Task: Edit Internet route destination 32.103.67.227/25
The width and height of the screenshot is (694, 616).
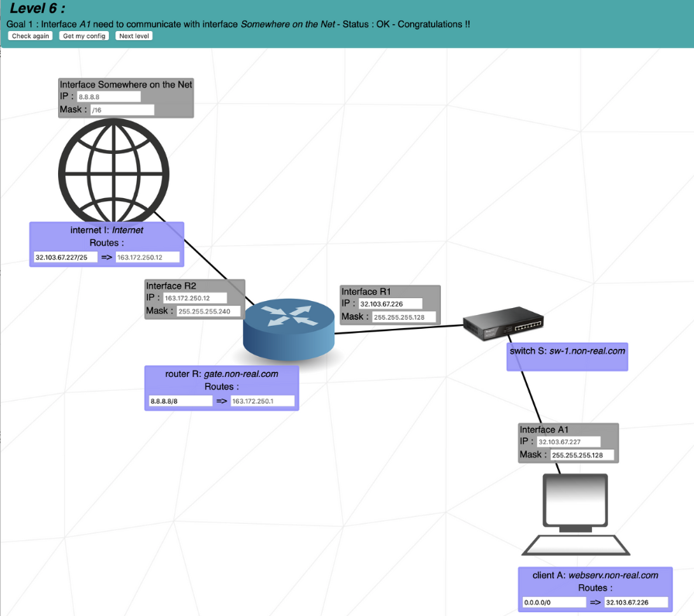Action: (66, 257)
